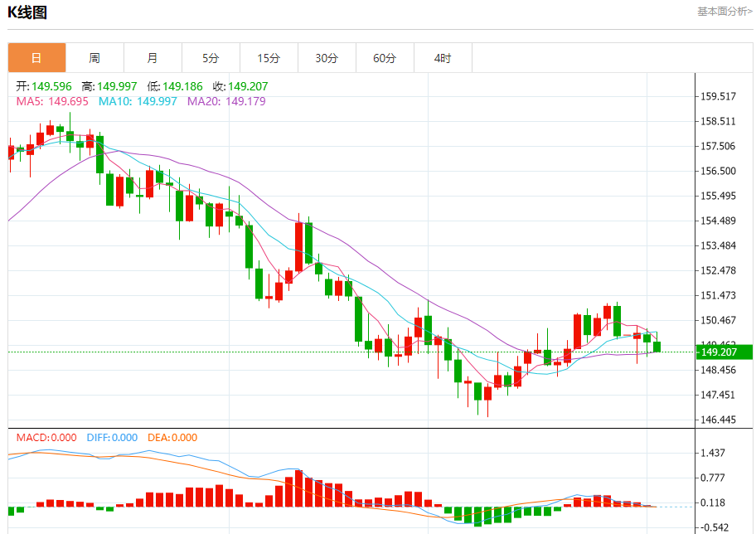Click the opening price 149.596

(x=51, y=86)
